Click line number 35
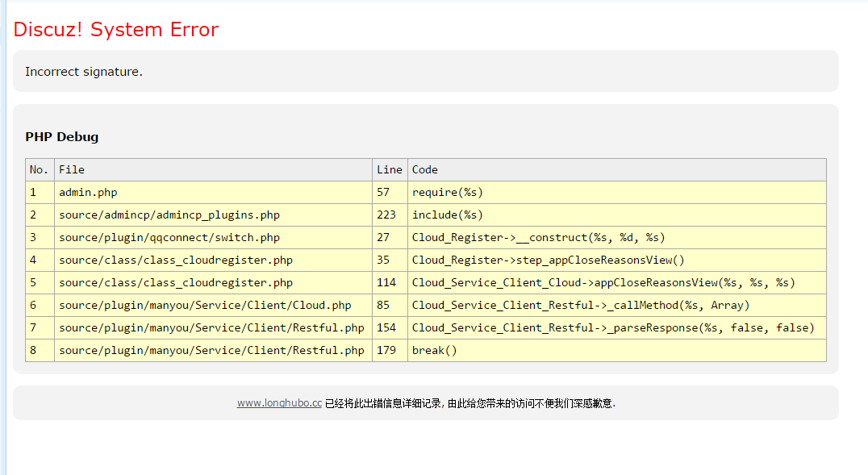 [x=390, y=260]
